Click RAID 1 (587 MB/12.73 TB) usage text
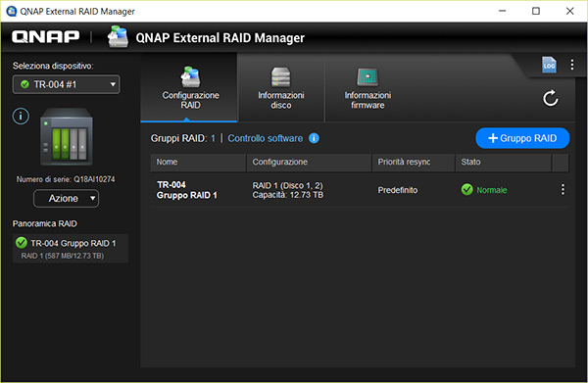The width and height of the screenshot is (588, 383). click(63, 256)
